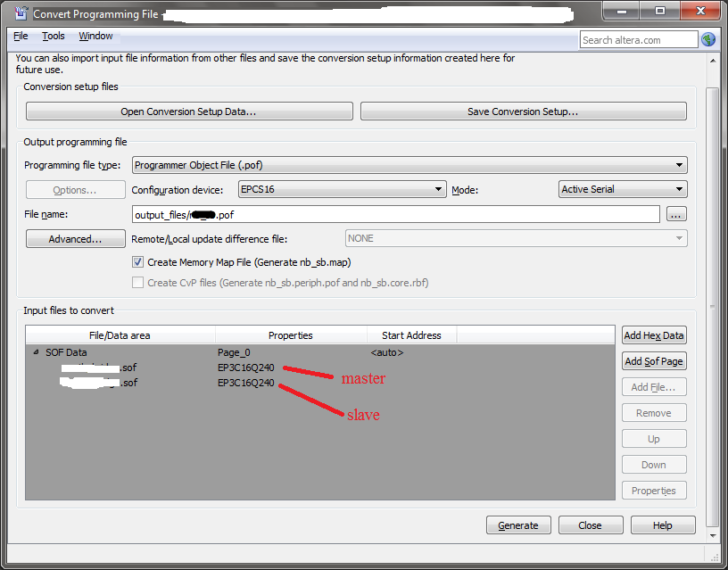Click the Options button
Image resolution: width=728 pixels, height=570 pixels.
76,190
